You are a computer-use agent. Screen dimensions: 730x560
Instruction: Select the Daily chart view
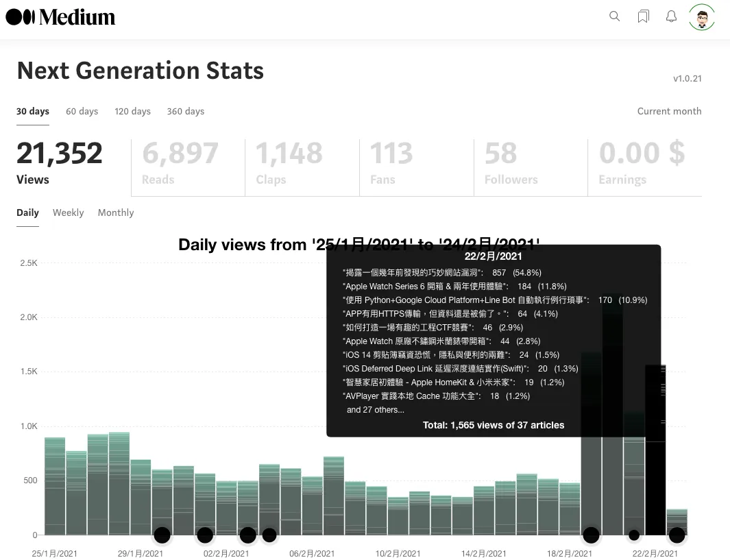coord(27,212)
